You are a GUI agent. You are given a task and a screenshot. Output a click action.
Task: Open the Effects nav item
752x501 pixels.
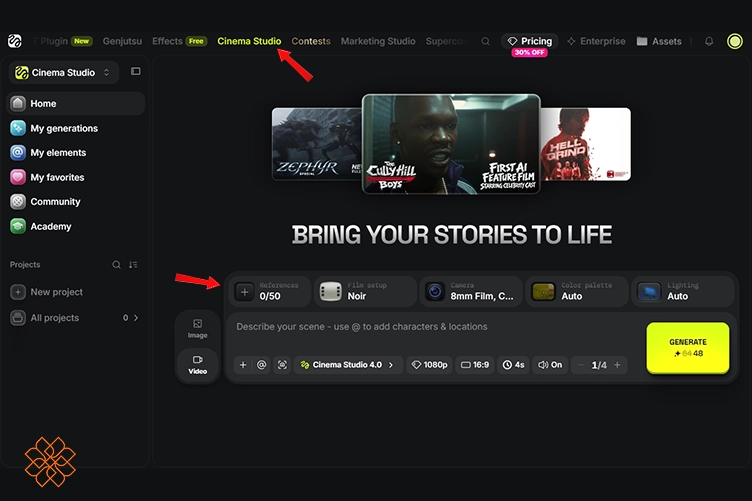tap(179, 41)
